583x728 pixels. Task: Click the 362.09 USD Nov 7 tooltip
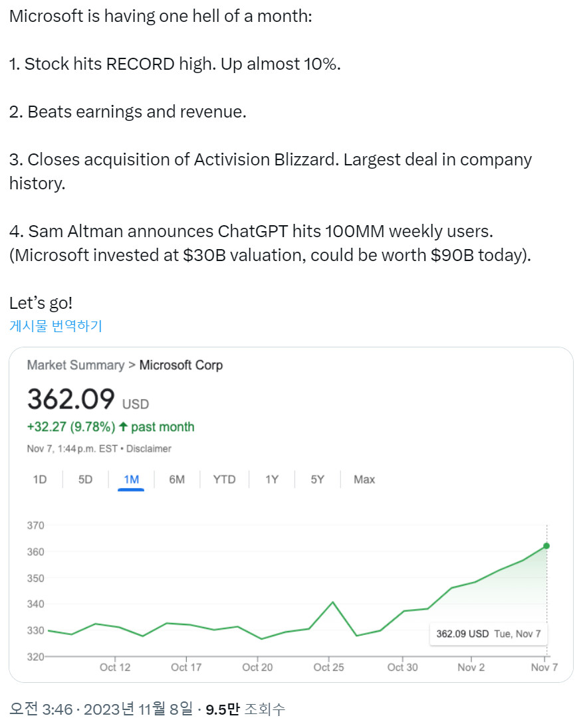[x=489, y=634]
